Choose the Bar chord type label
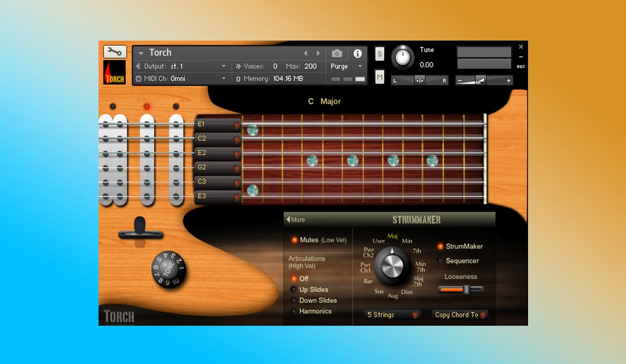 pyautogui.click(x=368, y=281)
